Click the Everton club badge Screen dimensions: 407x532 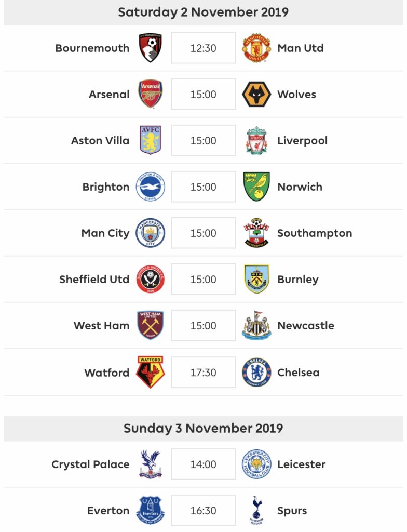[151, 510]
